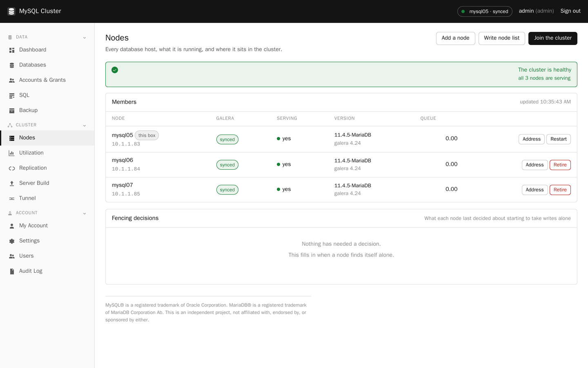Click the Sign out link

pos(570,11)
